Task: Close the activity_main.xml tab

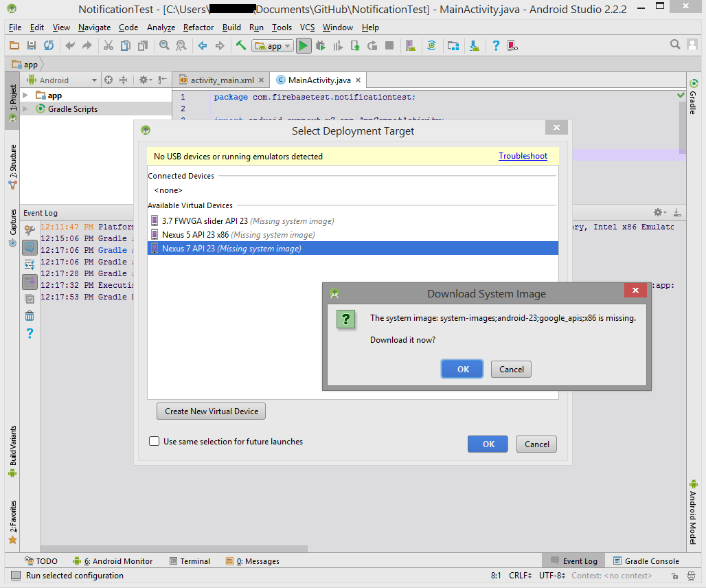Action: tap(261, 80)
